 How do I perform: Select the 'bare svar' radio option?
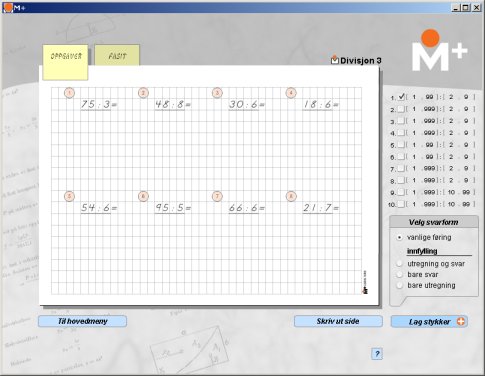point(399,275)
